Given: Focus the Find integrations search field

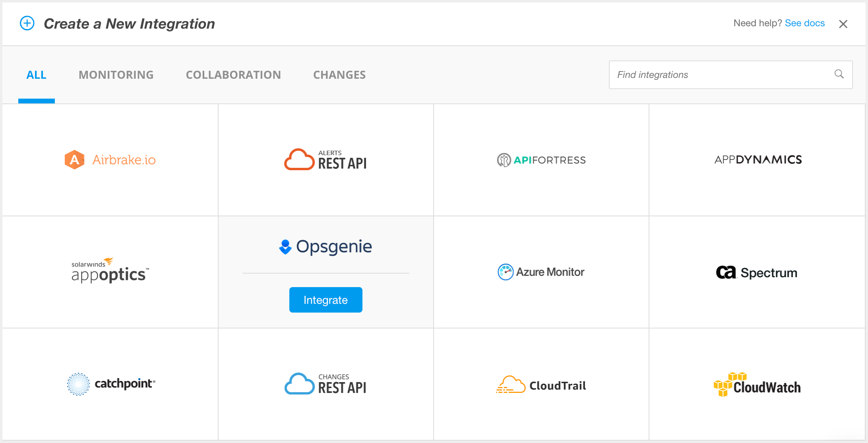Looking at the screenshot, I should [719, 75].
